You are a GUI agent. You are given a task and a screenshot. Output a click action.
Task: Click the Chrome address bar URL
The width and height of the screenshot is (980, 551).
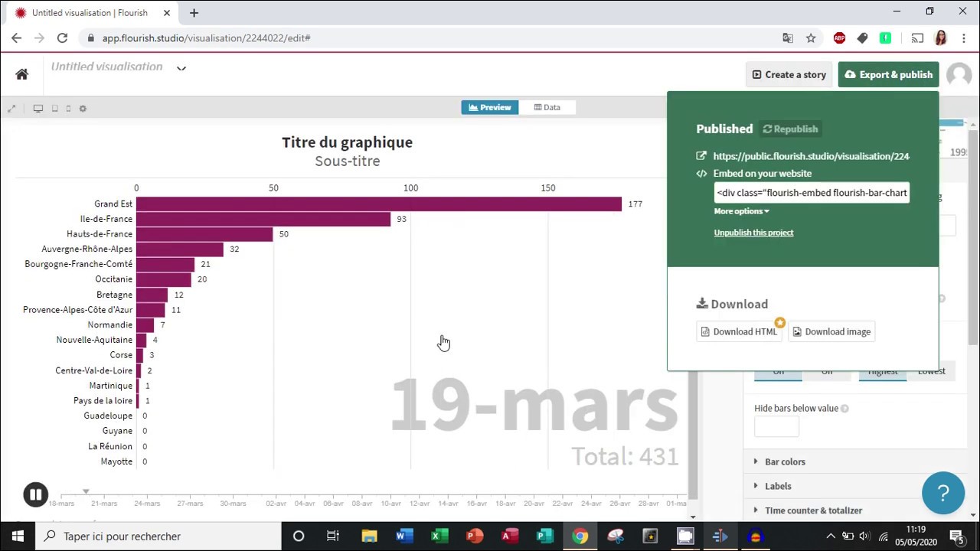click(206, 38)
